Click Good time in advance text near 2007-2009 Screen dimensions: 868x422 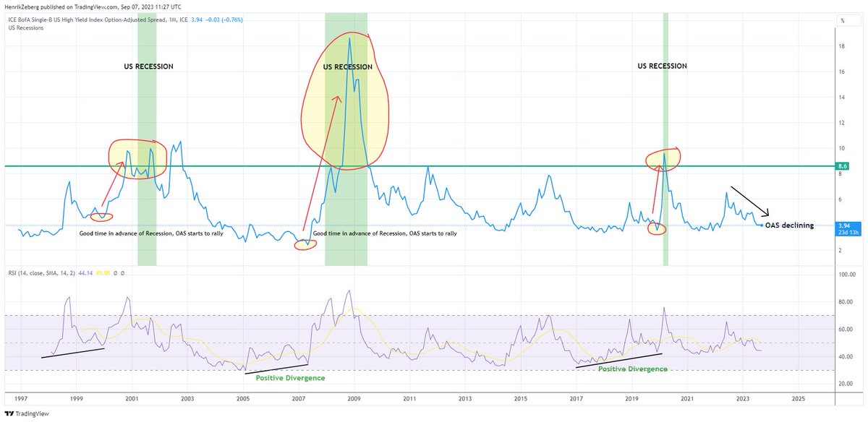[x=385, y=233]
